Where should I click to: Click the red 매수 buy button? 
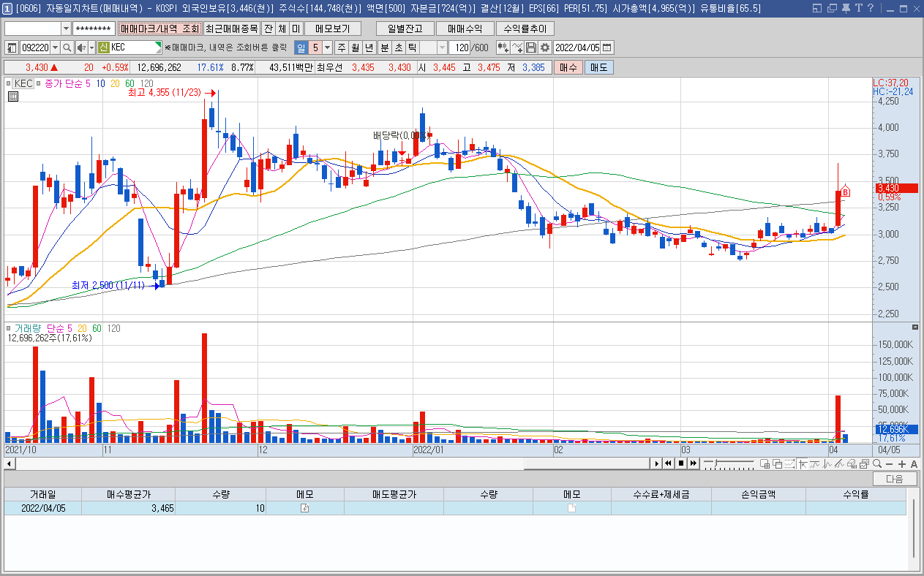pyautogui.click(x=568, y=67)
